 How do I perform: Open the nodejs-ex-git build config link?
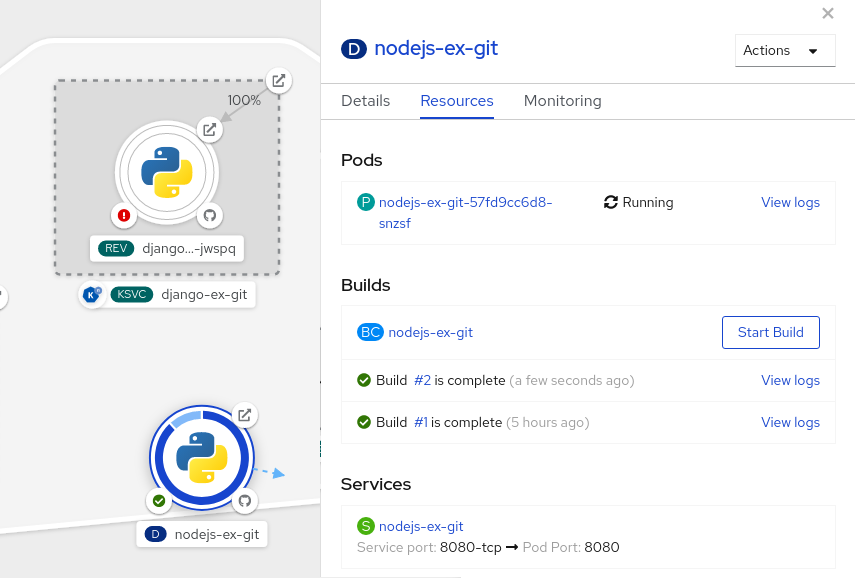pyautogui.click(x=430, y=332)
